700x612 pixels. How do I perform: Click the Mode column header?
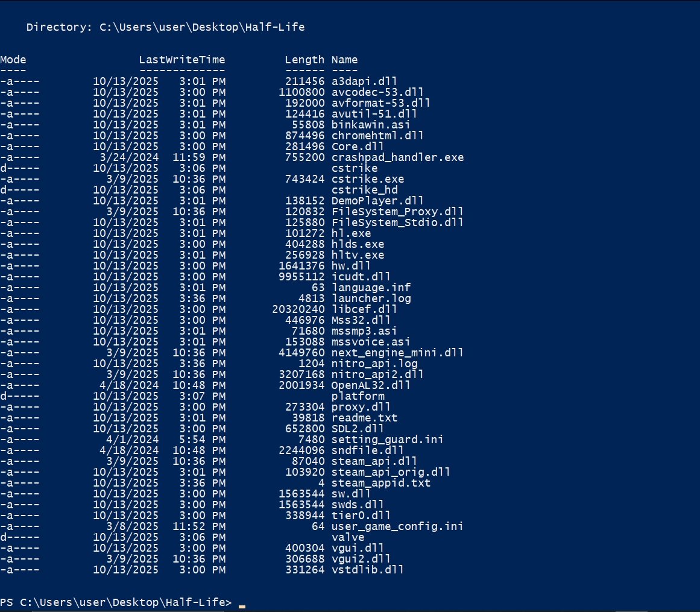(x=13, y=60)
